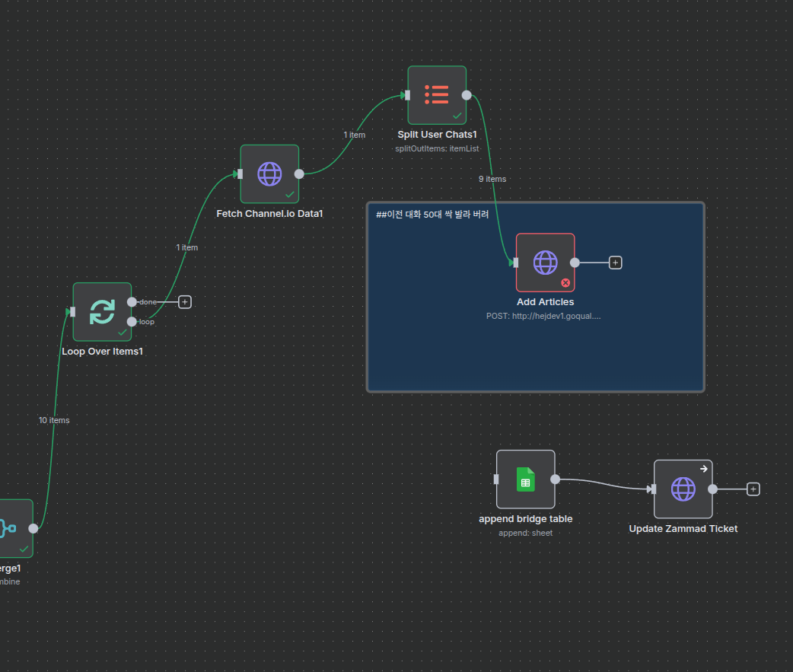
Task: Add a node after Update Zammad Ticket
Action: [753, 489]
